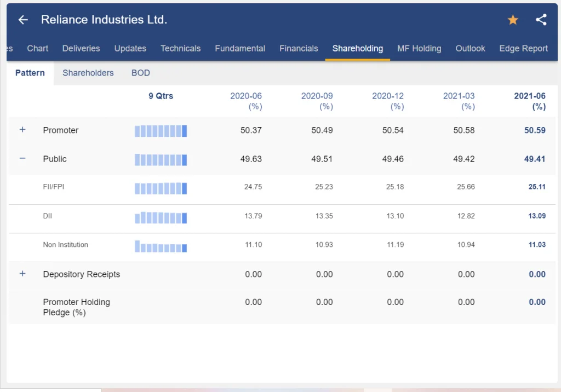The height and width of the screenshot is (392, 561).
Task: Open the BOD sub-tab
Action: click(x=141, y=73)
